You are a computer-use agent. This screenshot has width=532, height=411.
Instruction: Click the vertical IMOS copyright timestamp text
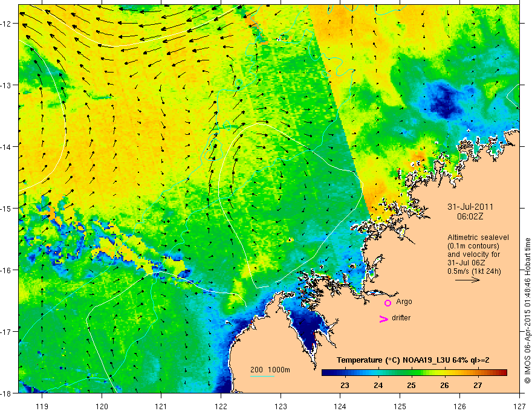click(527, 311)
